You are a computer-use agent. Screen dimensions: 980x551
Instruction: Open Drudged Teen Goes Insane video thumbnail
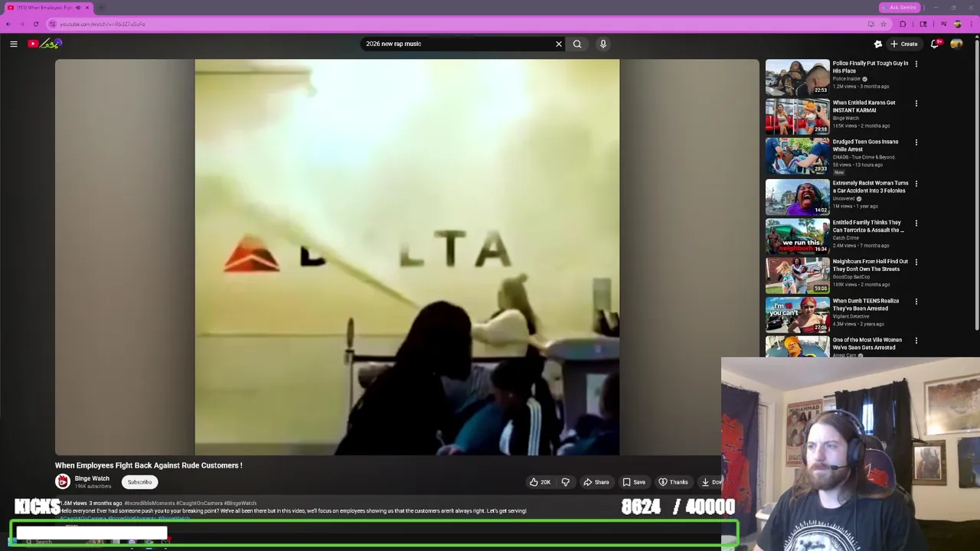(797, 156)
